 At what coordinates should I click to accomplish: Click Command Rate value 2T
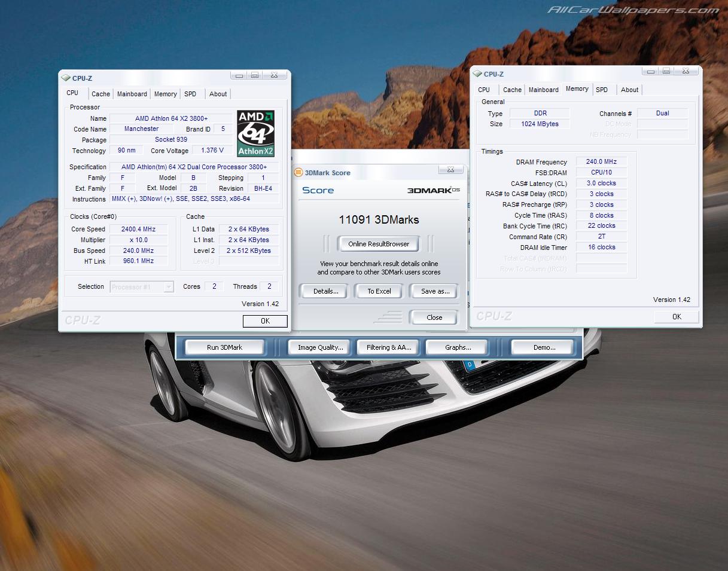click(x=601, y=237)
